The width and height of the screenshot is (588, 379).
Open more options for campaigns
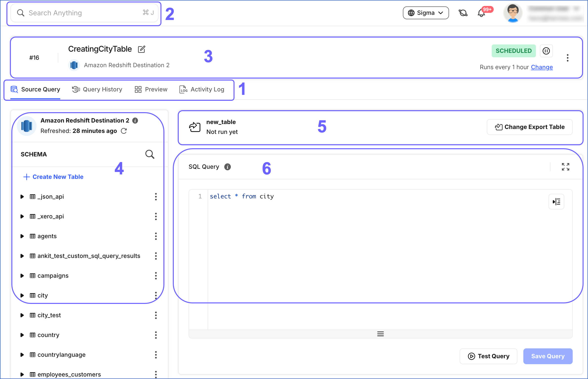pyautogui.click(x=156, y=276)
